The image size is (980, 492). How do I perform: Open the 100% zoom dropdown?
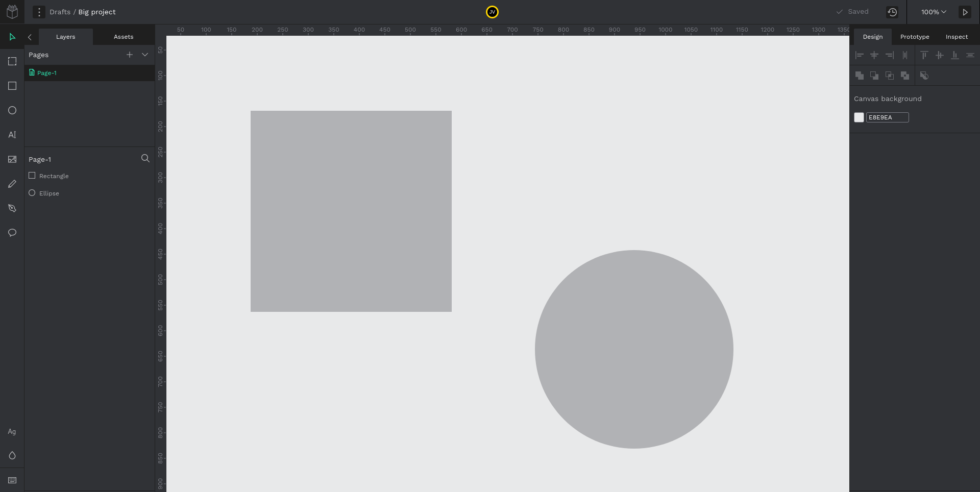coord(934,12)
